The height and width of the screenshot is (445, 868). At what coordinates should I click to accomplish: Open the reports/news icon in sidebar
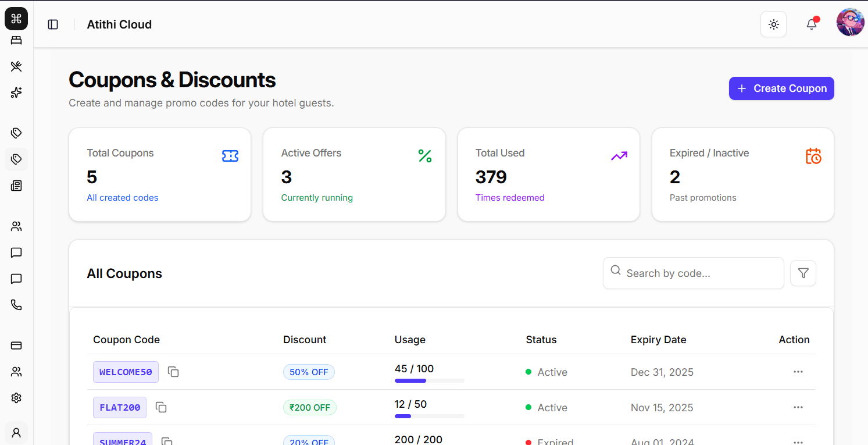(x=16, y=186)
